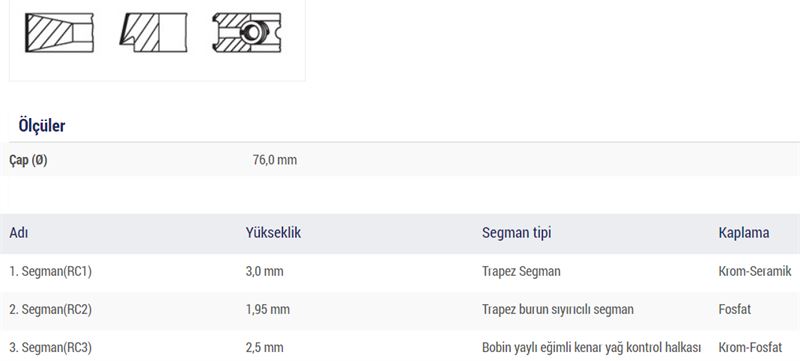The image size is (800, 361).
Task: Select the Trapez Segman type cell
Action: 521,272
